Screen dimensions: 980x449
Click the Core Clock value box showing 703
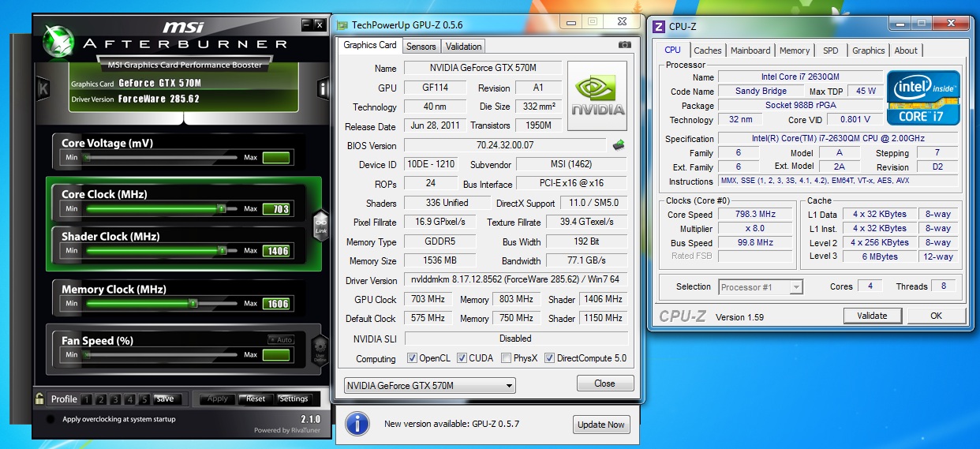(x=276, y=209)
